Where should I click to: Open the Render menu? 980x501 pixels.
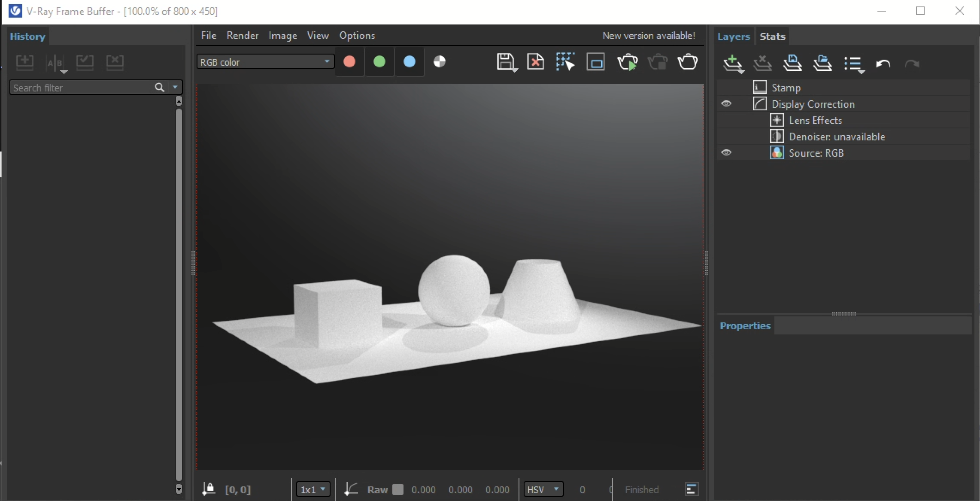[242, 36]
